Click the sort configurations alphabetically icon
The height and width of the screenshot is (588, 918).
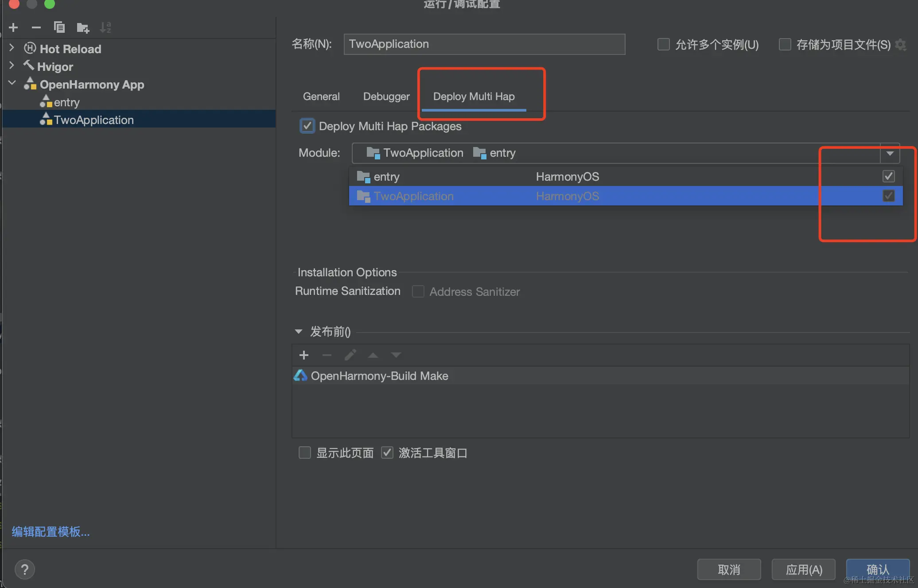(x=105, y=27)
